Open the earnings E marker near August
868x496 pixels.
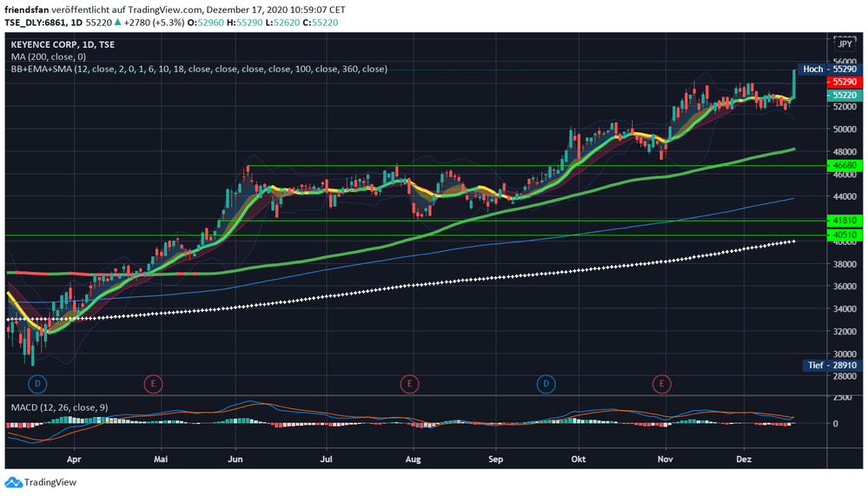pyautogui.click(x=409, y=382)
